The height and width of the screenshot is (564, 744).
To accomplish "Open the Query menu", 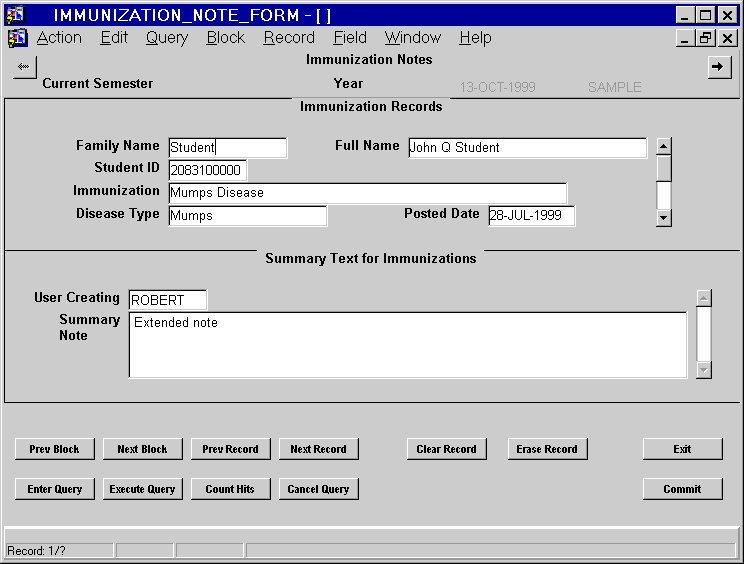I will click(167, 37).
